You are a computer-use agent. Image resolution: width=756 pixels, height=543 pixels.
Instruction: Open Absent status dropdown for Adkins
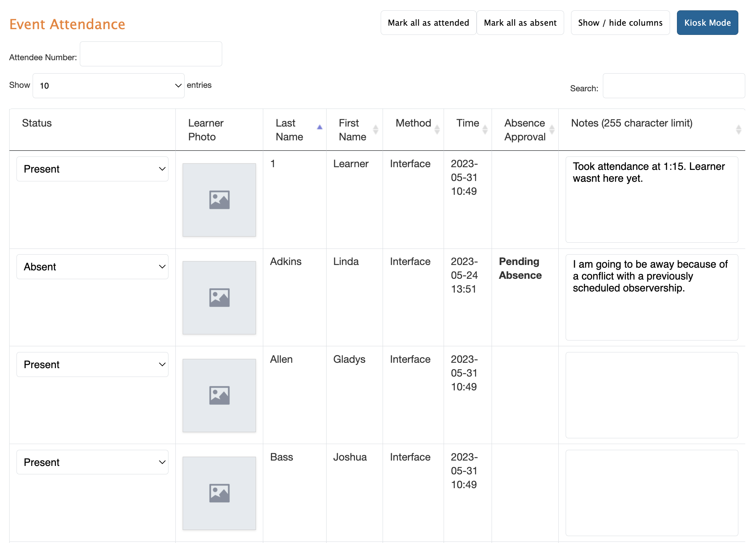coord(92,267)
